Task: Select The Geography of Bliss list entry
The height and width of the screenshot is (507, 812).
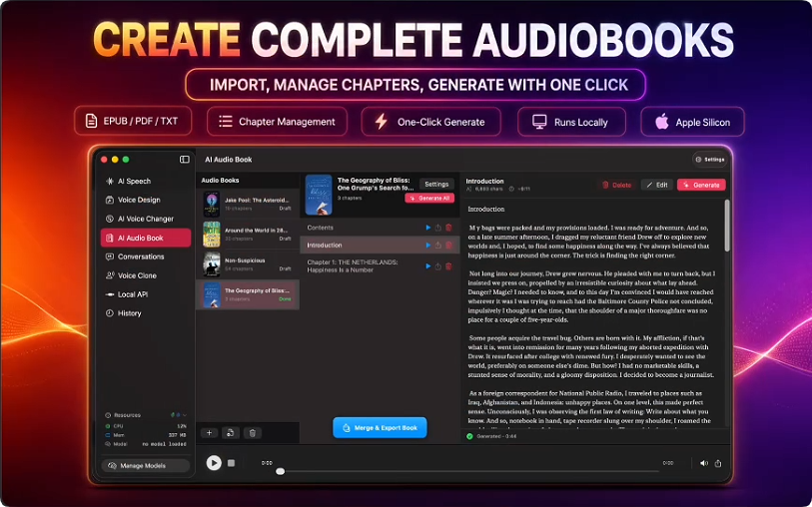Action: click(248, 294)
